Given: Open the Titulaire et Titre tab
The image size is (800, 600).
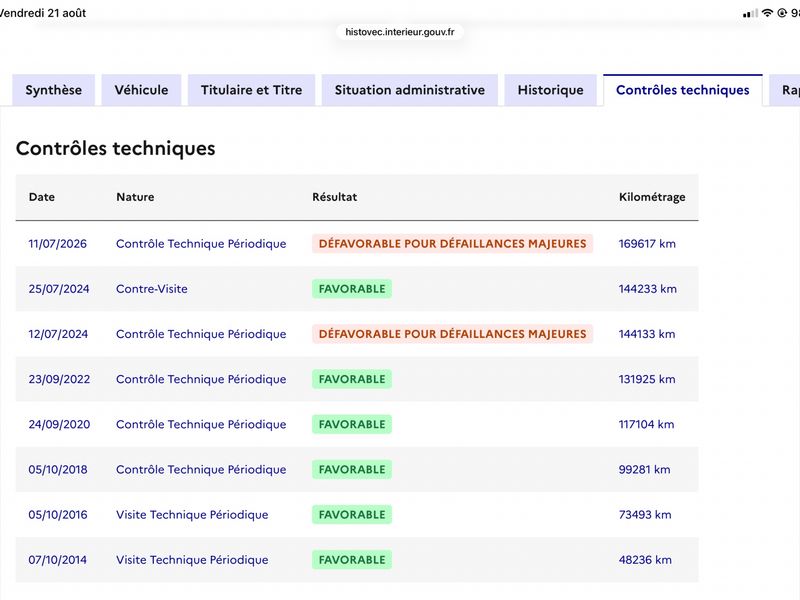Looking at the screenshot, I should pos(252,90).
